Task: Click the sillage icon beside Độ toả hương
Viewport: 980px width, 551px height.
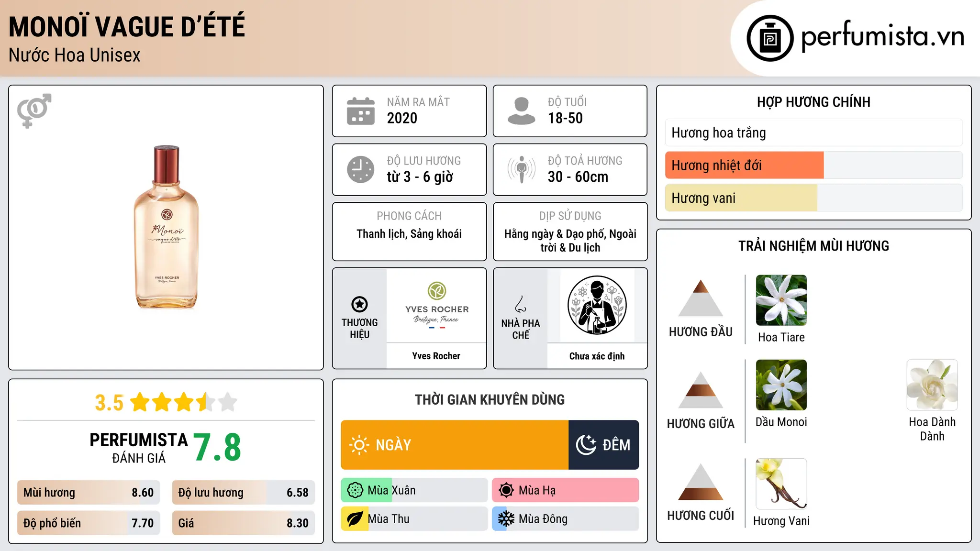Action: pos(522,169)
